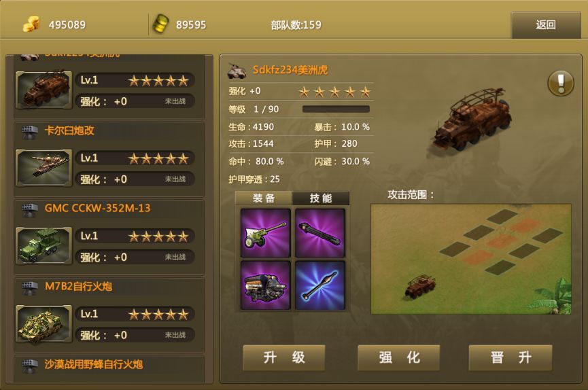Select the engine equipment icon
Image resolution: width=588 pixels, height=390 pixels.
click(266, 285)
